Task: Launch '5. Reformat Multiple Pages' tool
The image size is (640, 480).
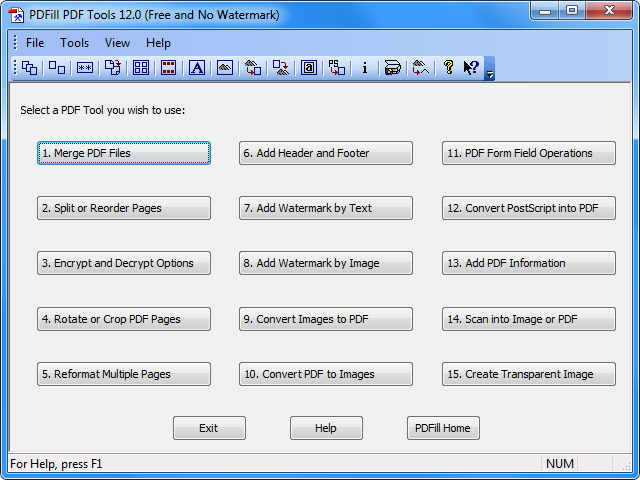Action: tap(124, 374)
